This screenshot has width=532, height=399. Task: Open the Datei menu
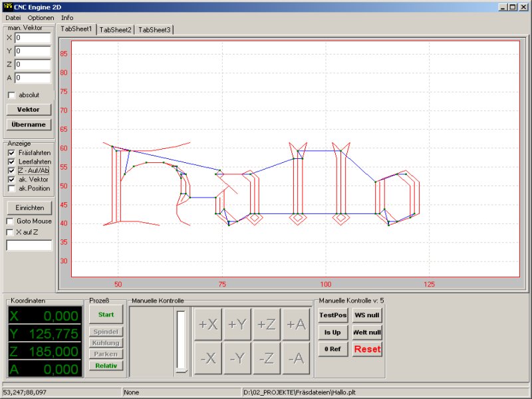tap(13, 17)
